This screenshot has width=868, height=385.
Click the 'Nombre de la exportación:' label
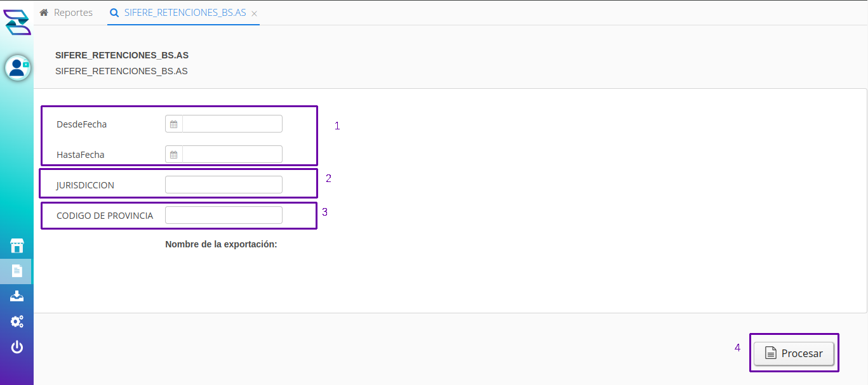point(221,244)
